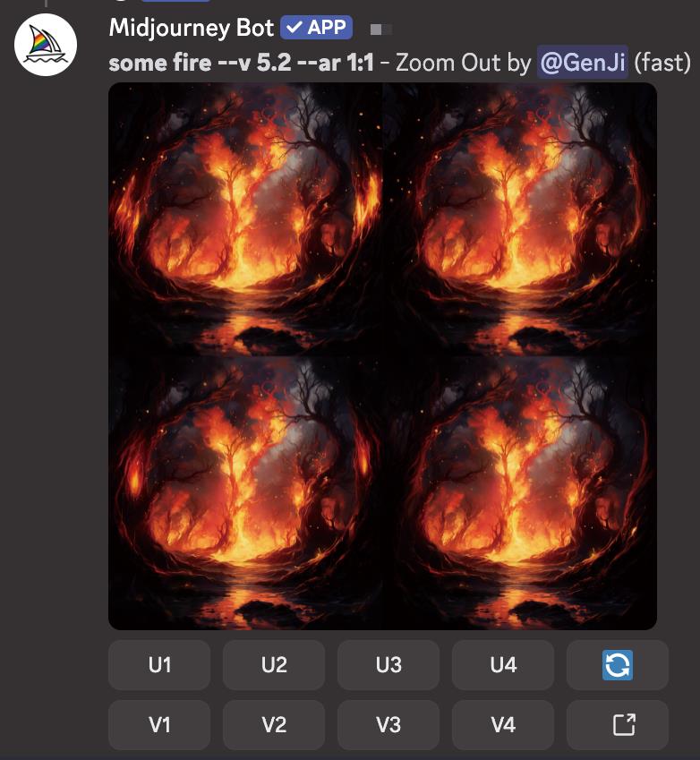View the bottom-right burning forest image
Screen dimensions: 700x760
520,493
